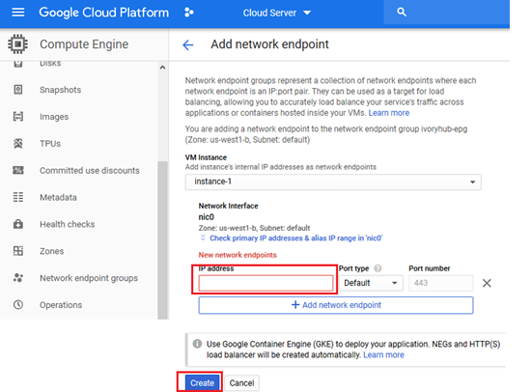Remove endpoint row with X icon
Screen dimensions: 532x392
click(x=487, y=283)
